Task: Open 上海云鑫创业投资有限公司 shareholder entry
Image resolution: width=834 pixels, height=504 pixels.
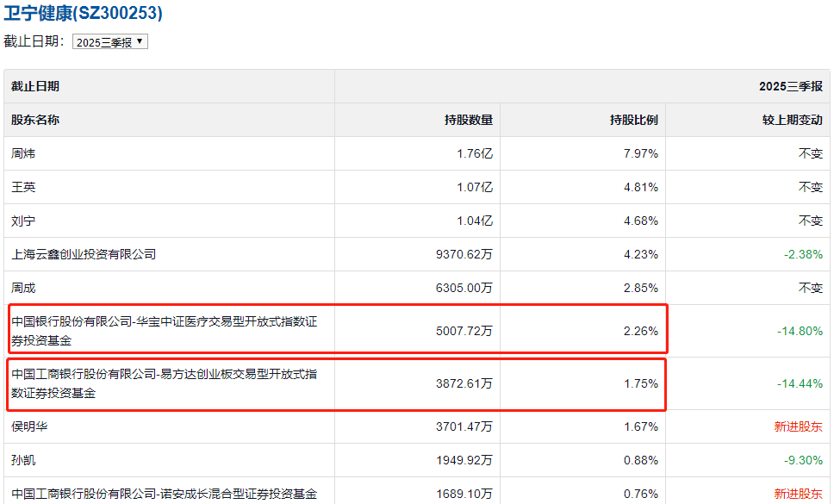Action: pos(84,254)
